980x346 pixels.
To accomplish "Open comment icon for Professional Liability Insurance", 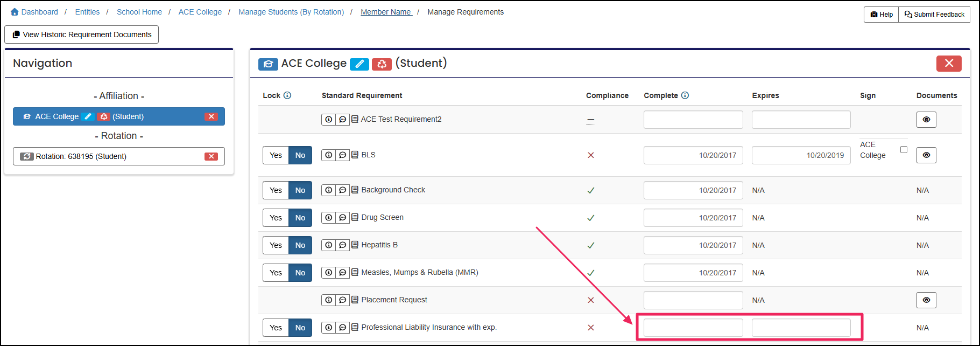I will (342, 328).
